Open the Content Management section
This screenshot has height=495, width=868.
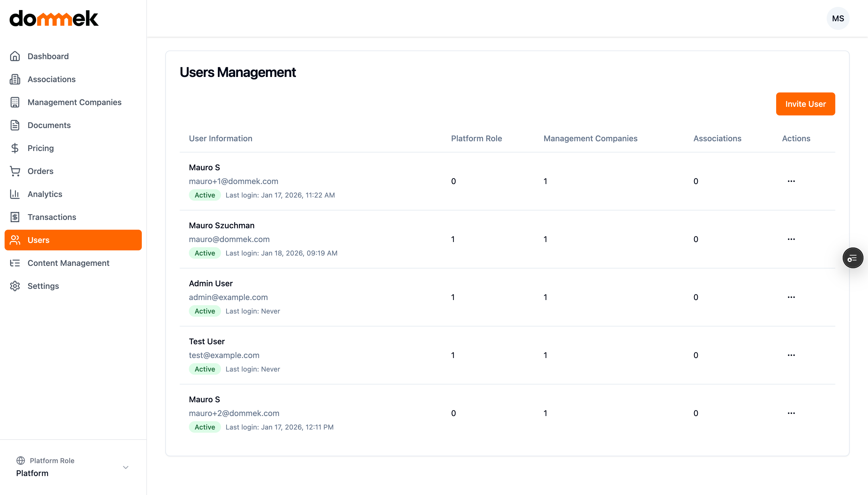[x=73, y=263]
